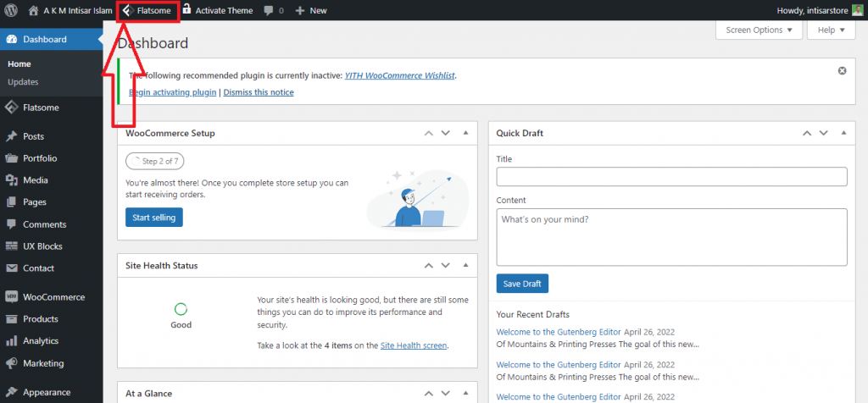Click the Marketing megaphone icon
Image resolution: width=868 pixels, height=403 pixels.
12,363
